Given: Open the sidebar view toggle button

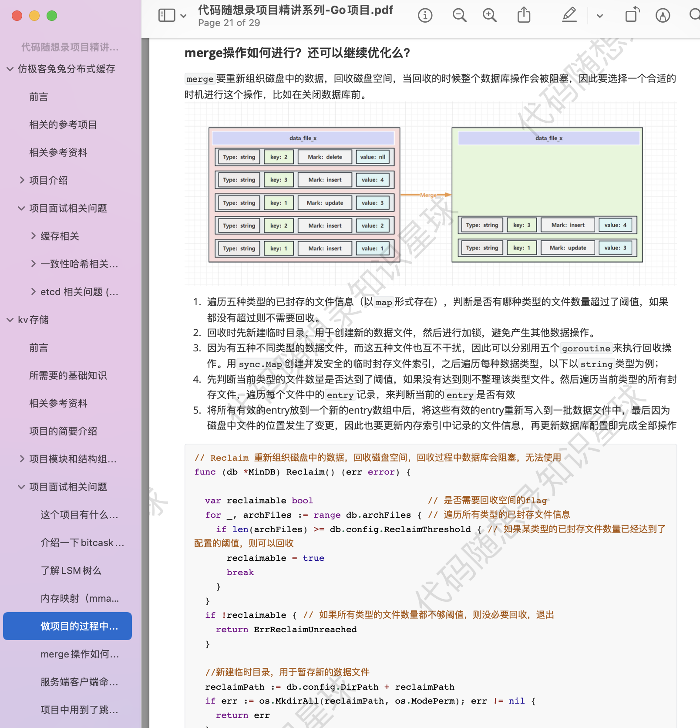Looking at the screenshot, I should coord(167,16).
